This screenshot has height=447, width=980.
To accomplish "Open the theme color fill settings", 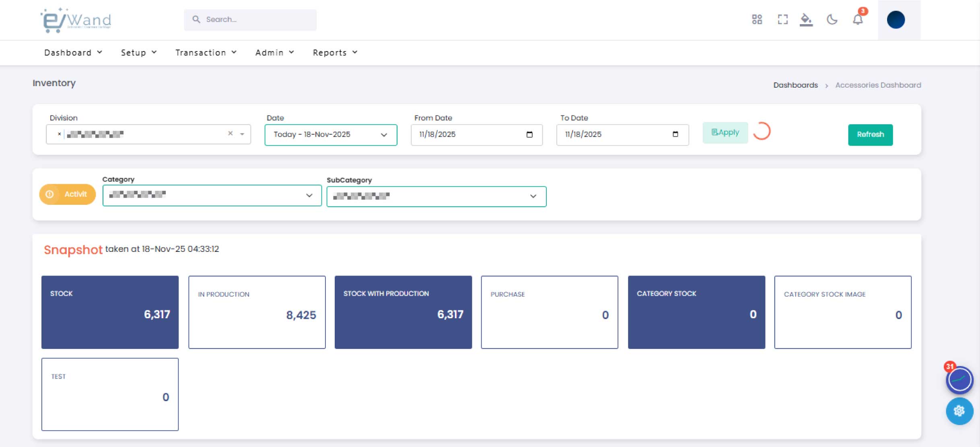I will coord(807,19).
